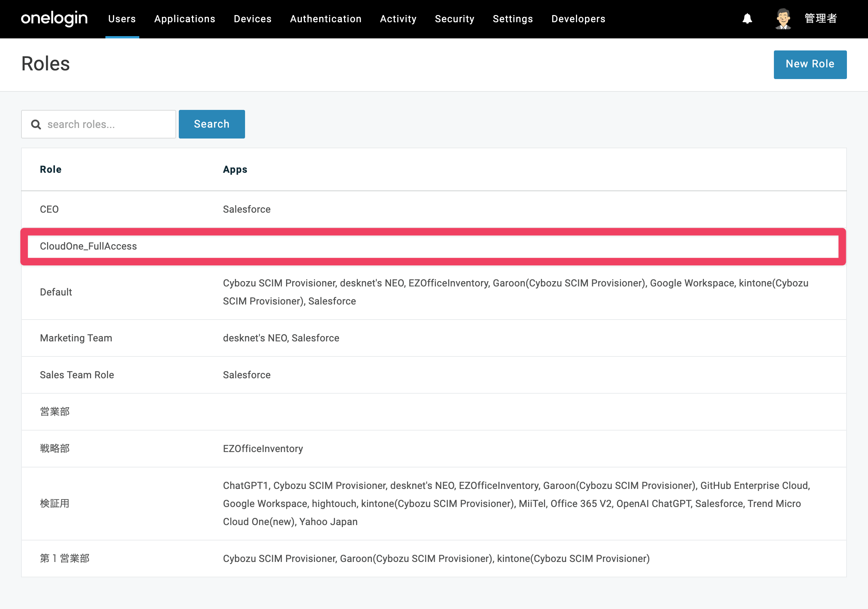Viewport: 868px width, 609px height.
Task: Click the New Role button
Action: (x=810, y=64)
